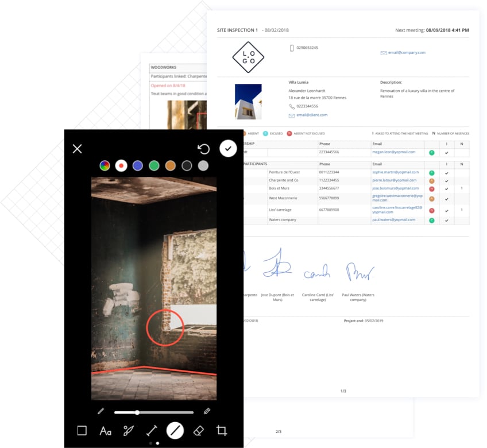Select the crop tool
The height and width of the screenshot is (448, 487).
pos(222,431)
